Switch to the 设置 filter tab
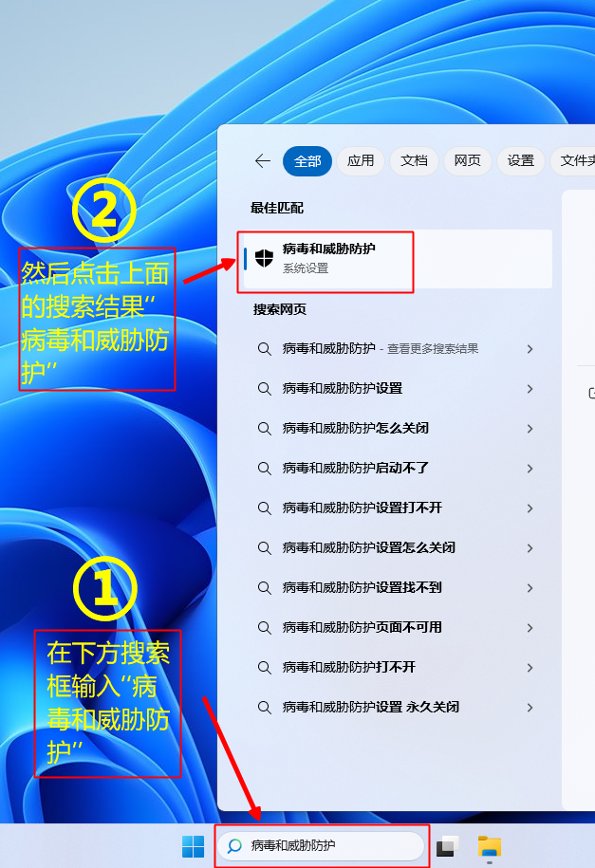Screen dimensions: 595x868 pos(520,161)
